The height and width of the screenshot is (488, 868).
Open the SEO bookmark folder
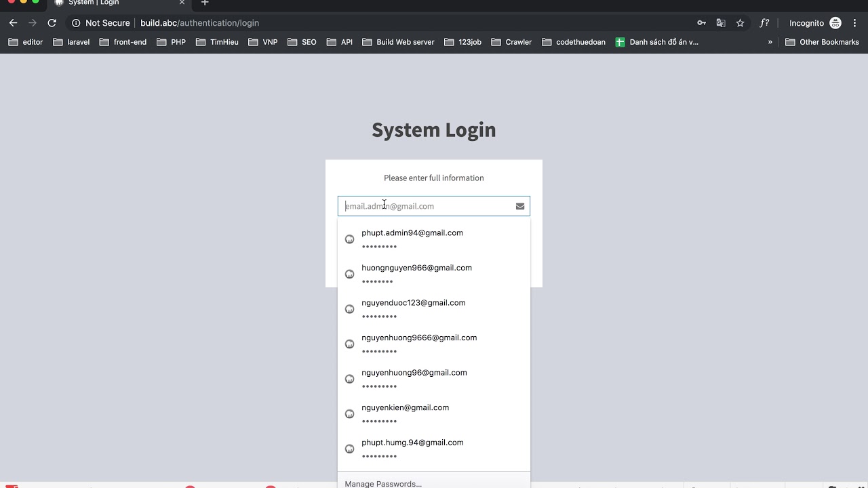(x=302, y=42)
